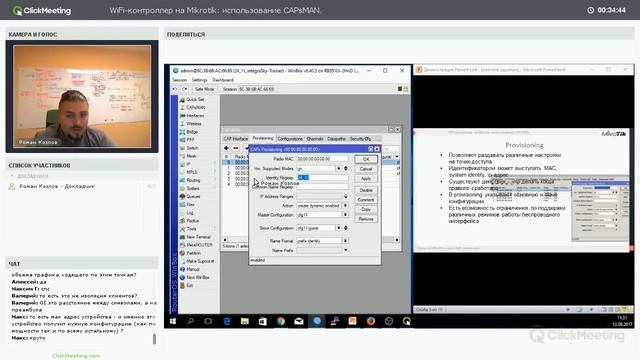Click Apply in provisioning dialog
The image size is (640, 360).
pyautogui.click(x=366, y=179)
